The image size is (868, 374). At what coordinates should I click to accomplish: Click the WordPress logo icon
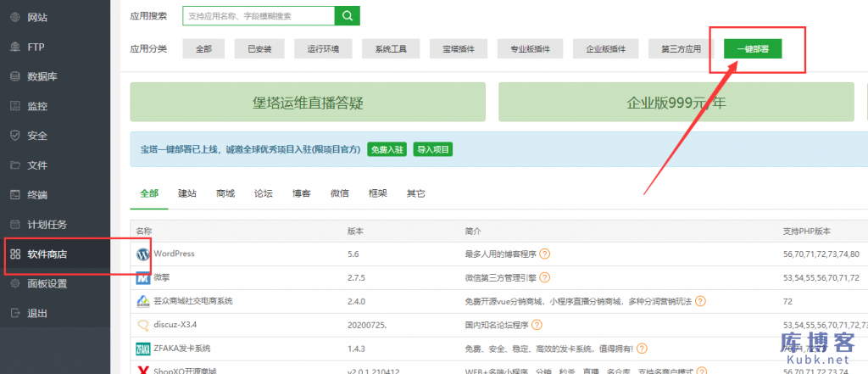coord(142,254)
